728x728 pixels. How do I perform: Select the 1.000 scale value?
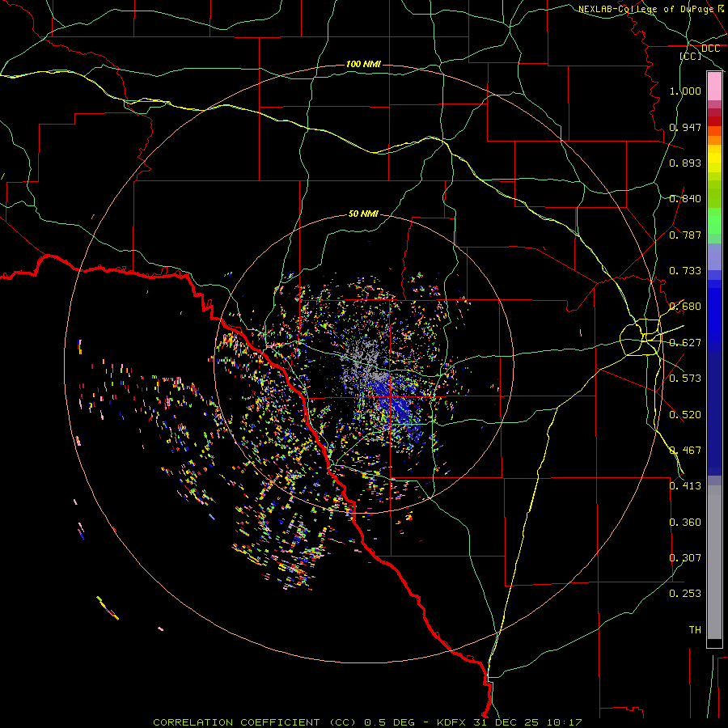click(685, 91)
